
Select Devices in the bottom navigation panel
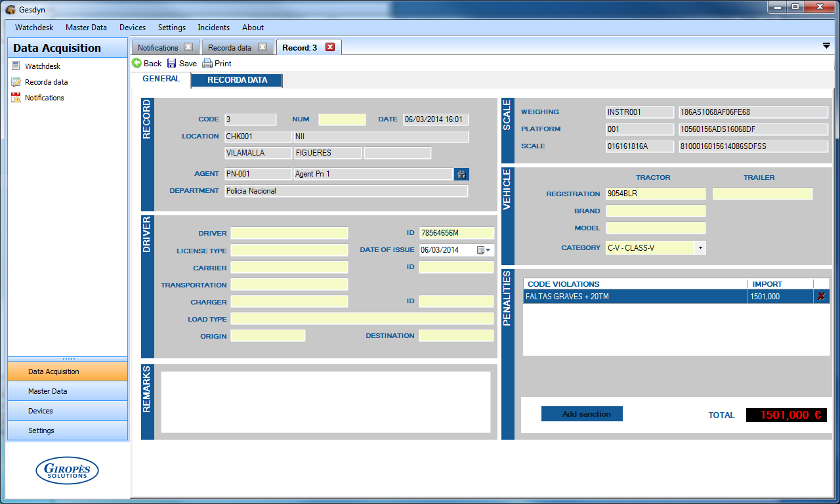68,411
